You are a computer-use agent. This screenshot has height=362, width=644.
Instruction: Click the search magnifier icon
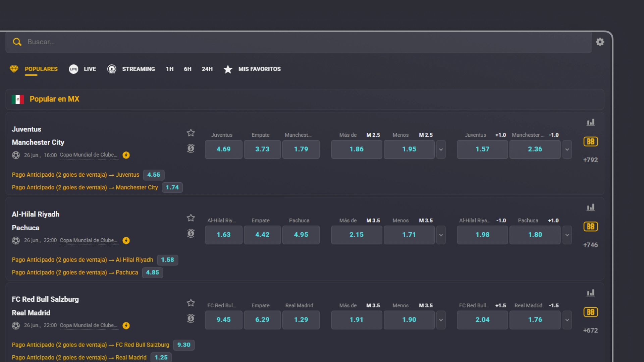pyautogui.click(x=17, y=42)
